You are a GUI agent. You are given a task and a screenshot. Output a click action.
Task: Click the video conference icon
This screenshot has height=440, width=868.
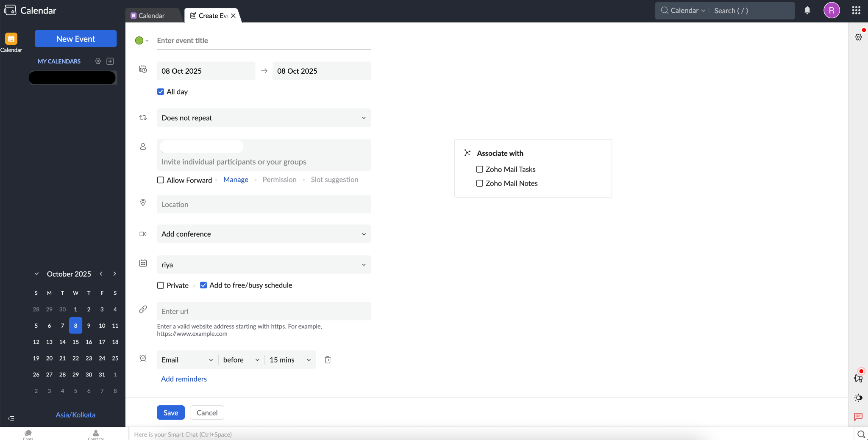(x=143, y=234)
